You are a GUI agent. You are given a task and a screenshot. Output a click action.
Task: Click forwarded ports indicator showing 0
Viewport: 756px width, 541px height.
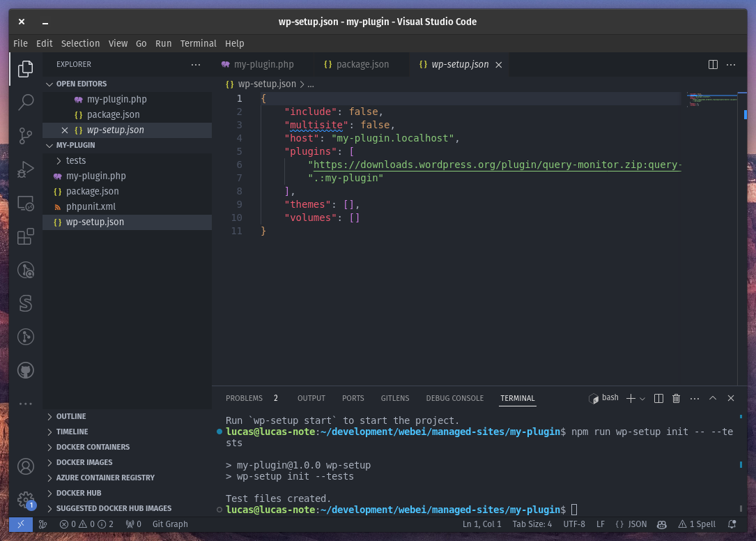pos(133,524)
